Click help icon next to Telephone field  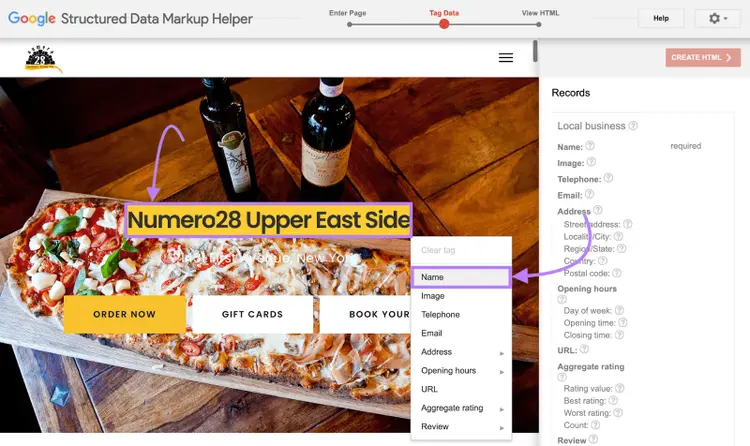608,178
